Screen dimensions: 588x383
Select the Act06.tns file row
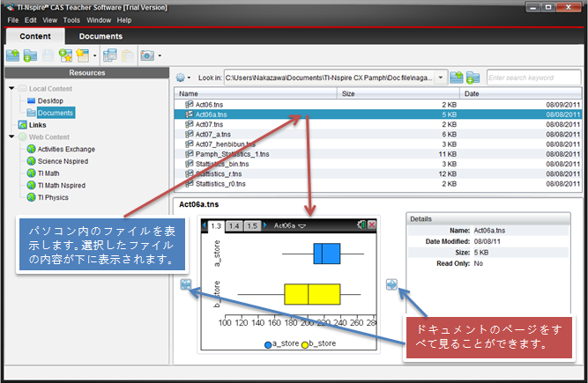click(377, 105)
